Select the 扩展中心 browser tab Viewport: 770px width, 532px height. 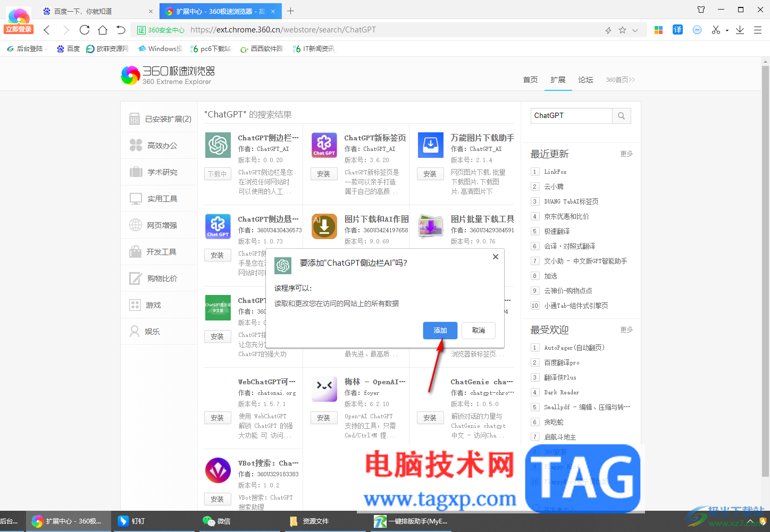pyautogui.click(x=221, y=11)
